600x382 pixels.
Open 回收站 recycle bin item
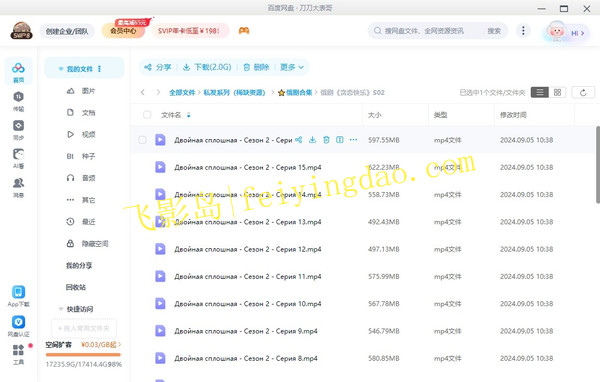[76, 287]
